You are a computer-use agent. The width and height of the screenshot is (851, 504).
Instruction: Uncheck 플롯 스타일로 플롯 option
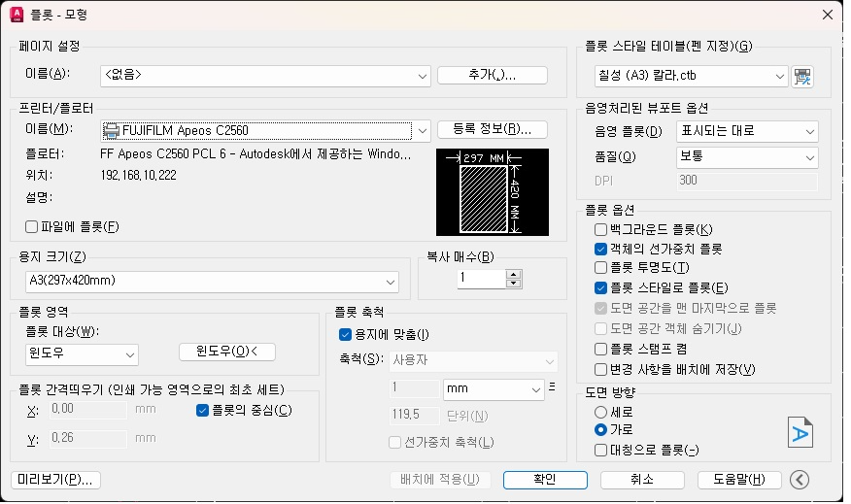tap(600, 287)
